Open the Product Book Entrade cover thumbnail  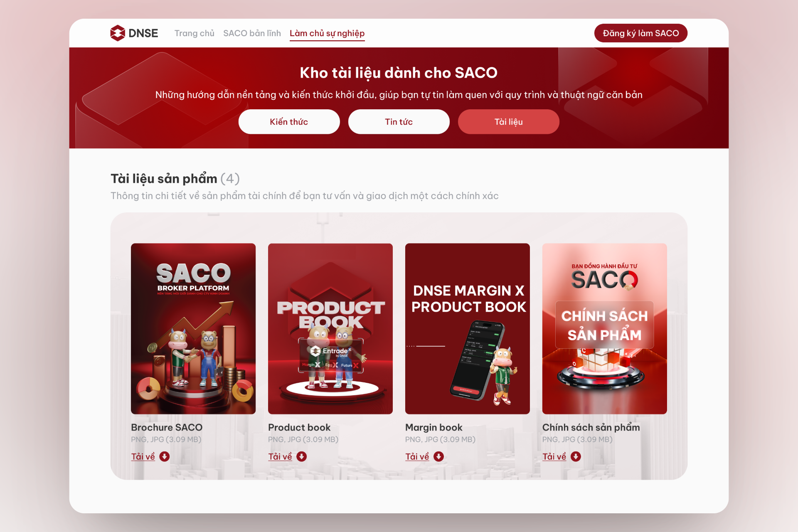coord(330,329)
